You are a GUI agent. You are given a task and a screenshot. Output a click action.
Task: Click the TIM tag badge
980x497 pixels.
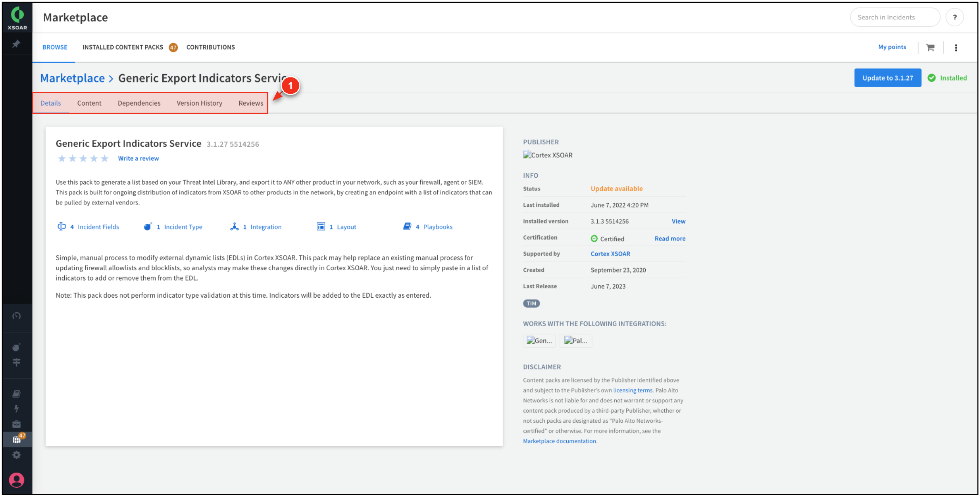(x=531, y=304)
